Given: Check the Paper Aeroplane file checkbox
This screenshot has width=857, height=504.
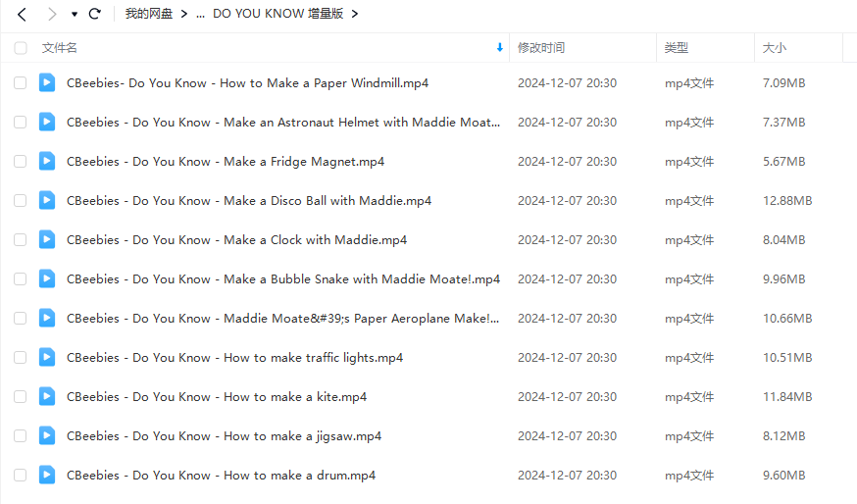Looking at the screenshot, I should click(21, 318).
